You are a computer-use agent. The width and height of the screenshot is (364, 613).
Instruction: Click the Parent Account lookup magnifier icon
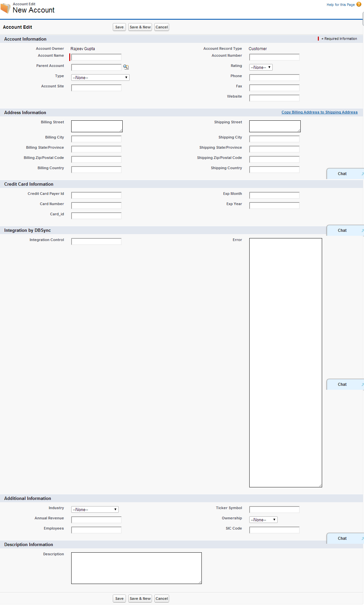(126, 67)
